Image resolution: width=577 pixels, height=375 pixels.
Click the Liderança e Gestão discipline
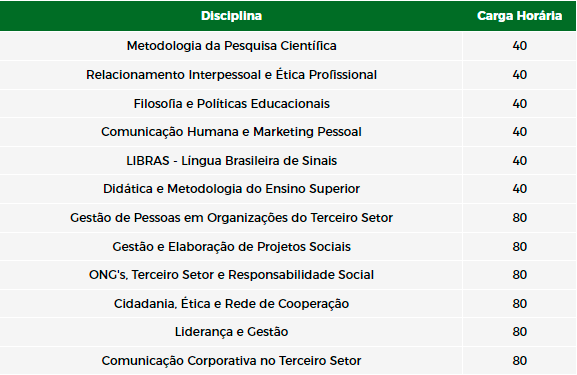click(x=231, y=332)
